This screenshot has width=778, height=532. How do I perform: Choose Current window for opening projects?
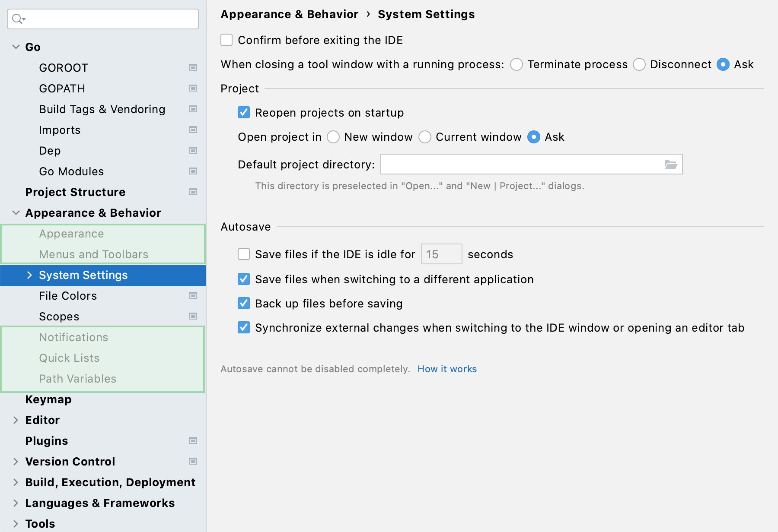pyautogui.click(x=425, y=137)
